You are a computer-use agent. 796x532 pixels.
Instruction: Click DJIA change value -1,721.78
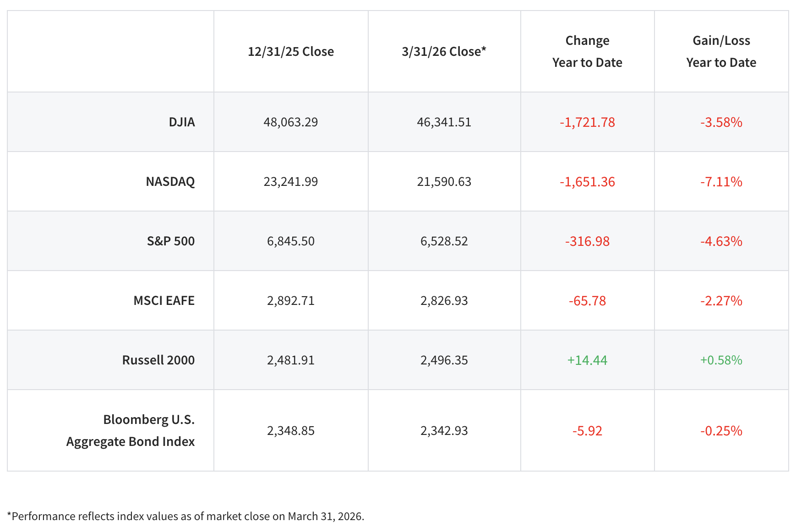[x=587, y=122]
